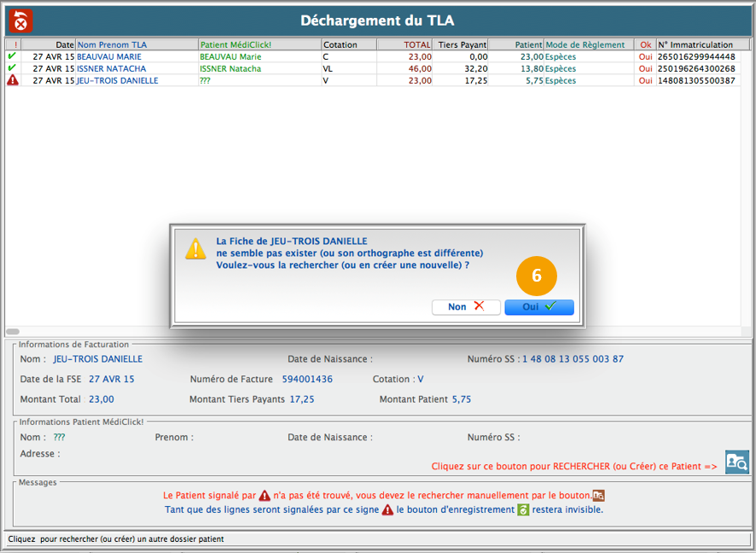Click the red warning icon on JEU-TROIS row

(12, 80)
